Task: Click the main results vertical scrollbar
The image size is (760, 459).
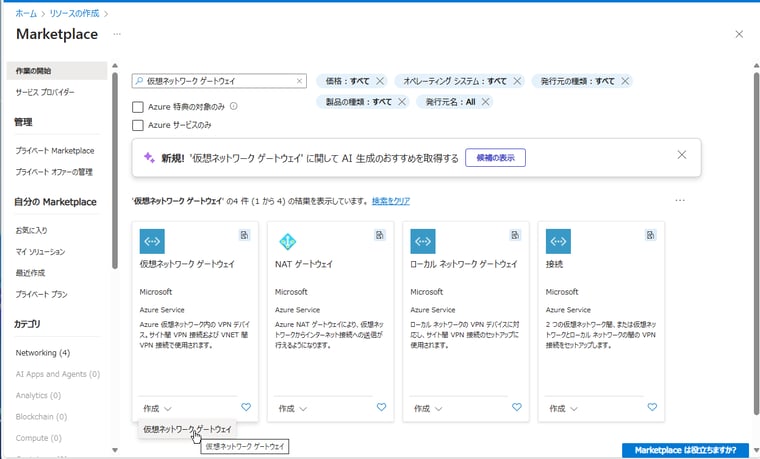Action: pyautogui.click(x=756, y=242)
